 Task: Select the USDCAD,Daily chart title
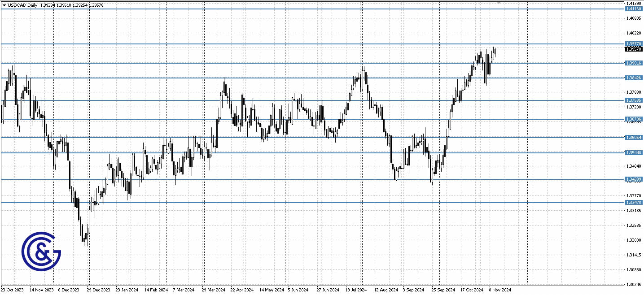click(22, 5)
